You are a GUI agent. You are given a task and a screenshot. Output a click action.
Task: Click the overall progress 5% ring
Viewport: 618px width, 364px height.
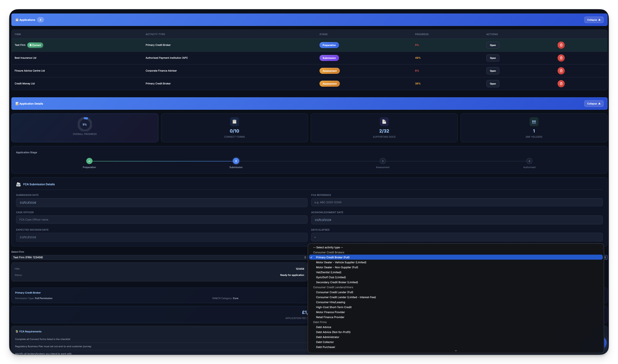[x=85, y=124]
